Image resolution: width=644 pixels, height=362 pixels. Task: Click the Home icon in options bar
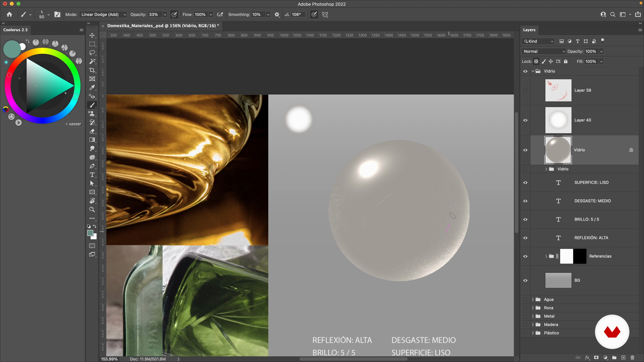(x=10, y=14)
